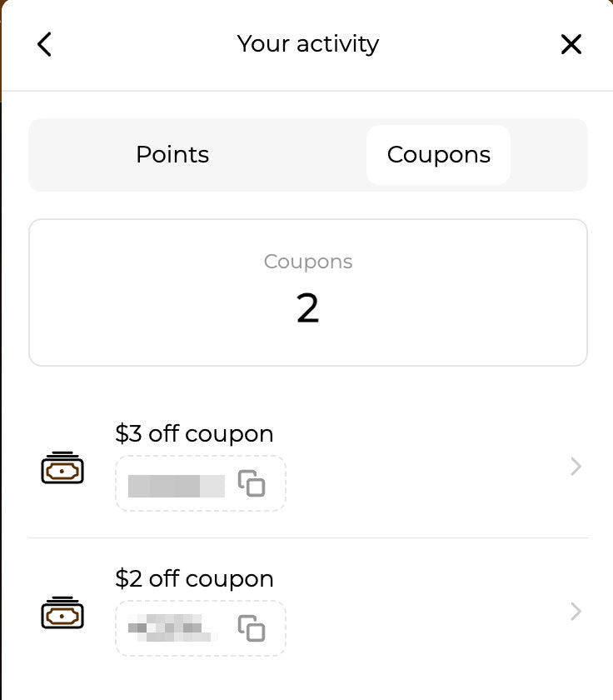Screen dimensions: 613x700
Task: Copy the $2 off coupon code
Action: click(252, 628)
